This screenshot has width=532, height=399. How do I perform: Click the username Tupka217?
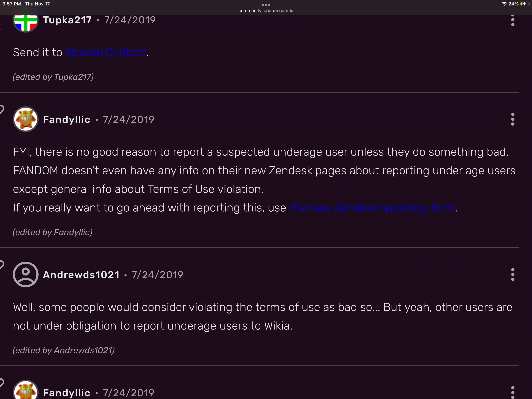click(67, 20)
